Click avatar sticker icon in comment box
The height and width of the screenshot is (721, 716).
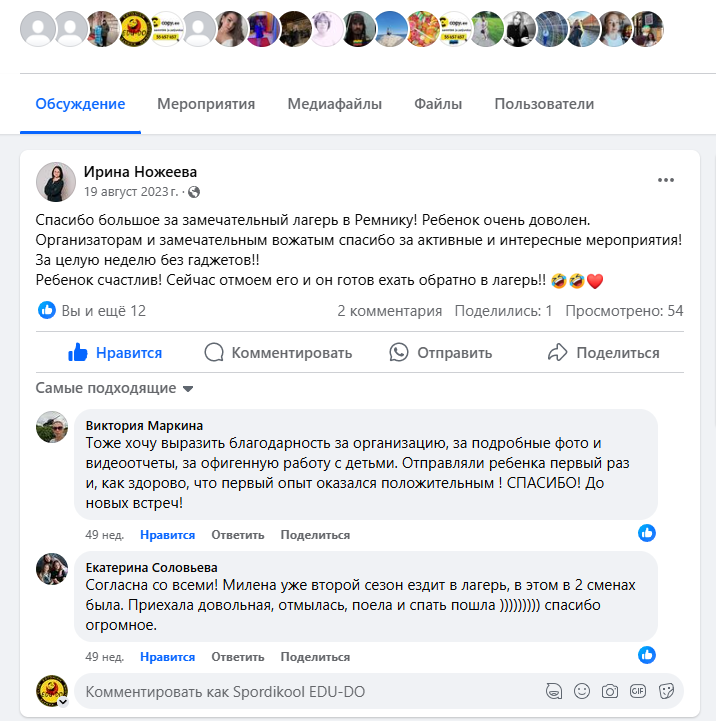554,691
